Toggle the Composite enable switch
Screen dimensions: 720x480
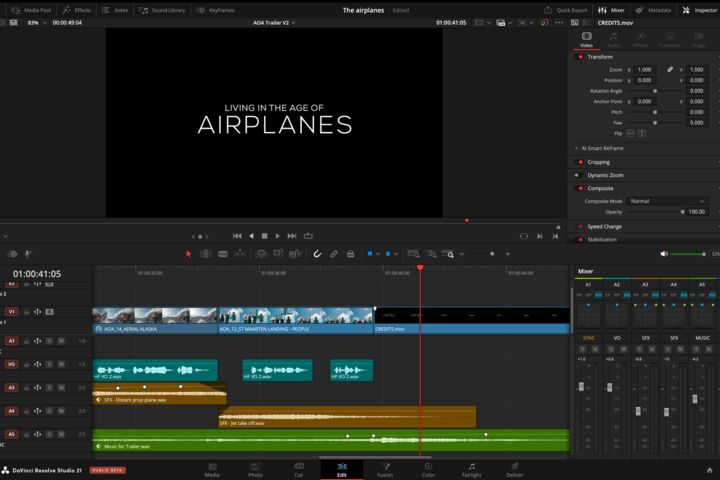pos(579,188)
